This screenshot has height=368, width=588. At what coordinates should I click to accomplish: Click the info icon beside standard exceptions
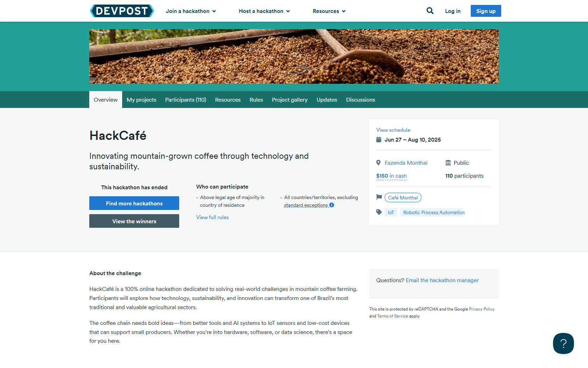(332, 205)
